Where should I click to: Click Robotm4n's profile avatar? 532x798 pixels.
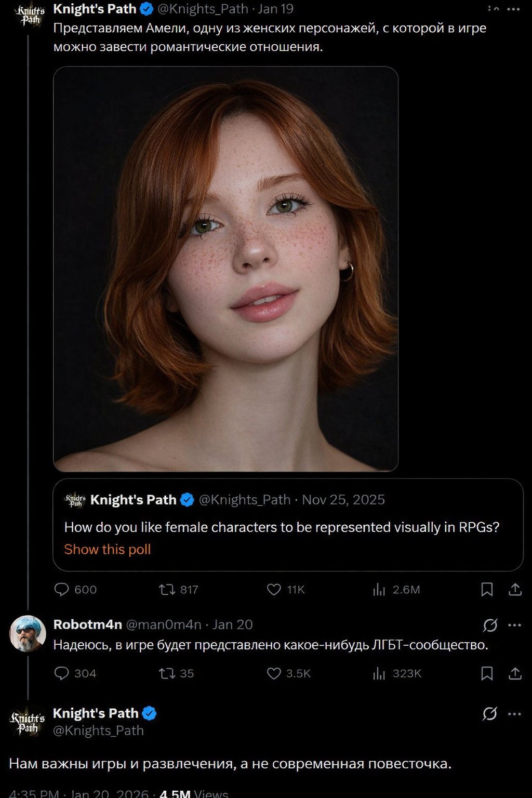click(x=28, y=633)
